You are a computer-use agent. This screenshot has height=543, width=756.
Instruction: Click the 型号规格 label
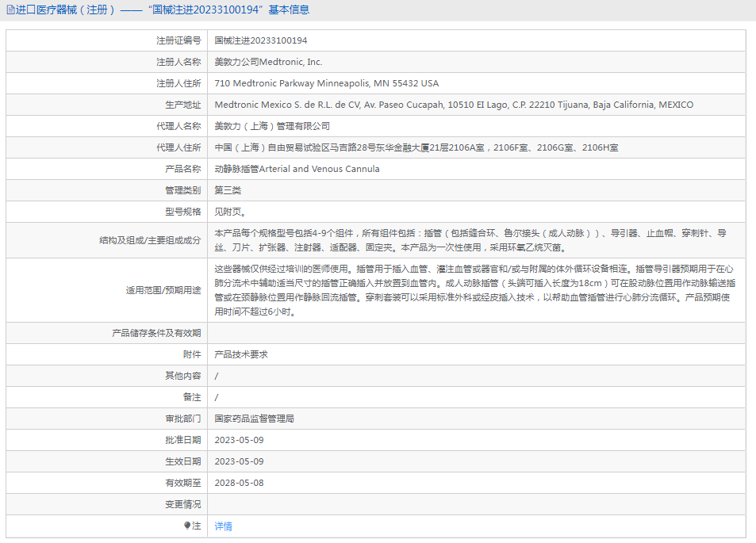182,212
